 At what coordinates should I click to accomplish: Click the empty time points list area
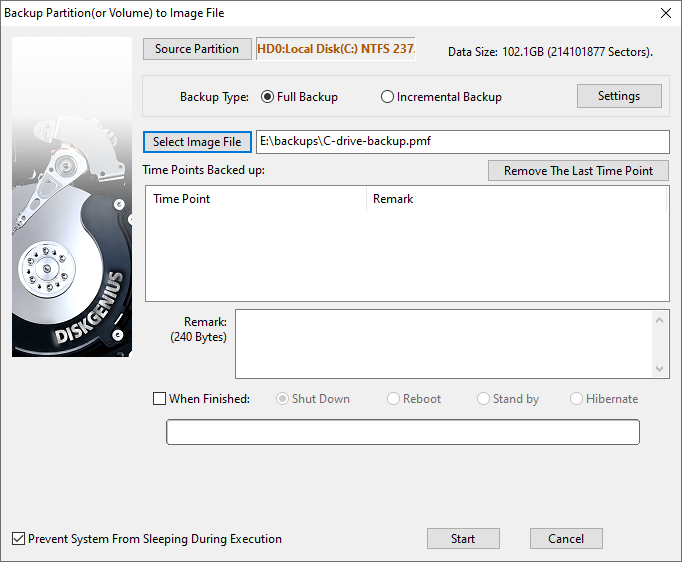tap(406, 255)
